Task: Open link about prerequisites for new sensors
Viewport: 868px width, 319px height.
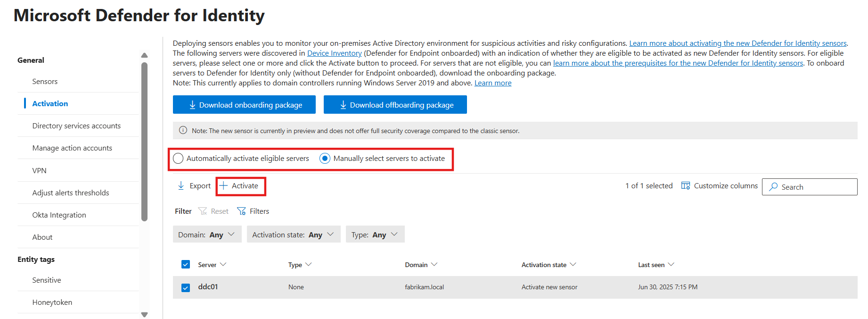Action: [x=678, y=63]
